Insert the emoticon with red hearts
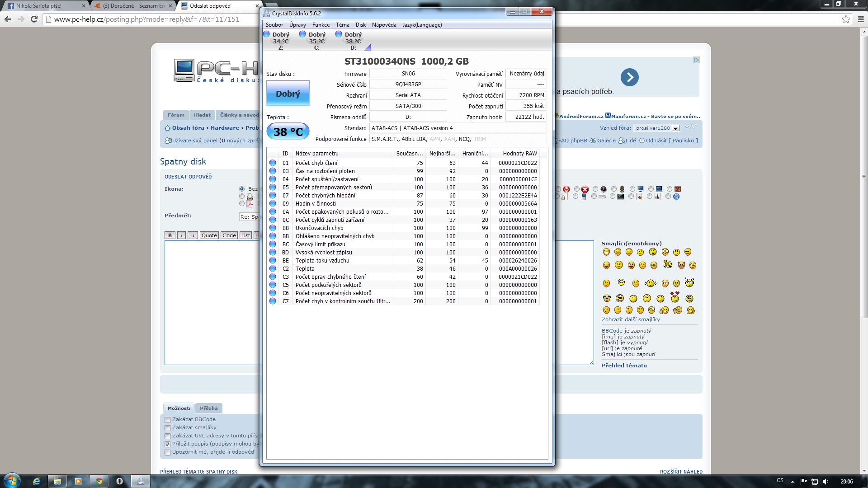 (675, 297)
